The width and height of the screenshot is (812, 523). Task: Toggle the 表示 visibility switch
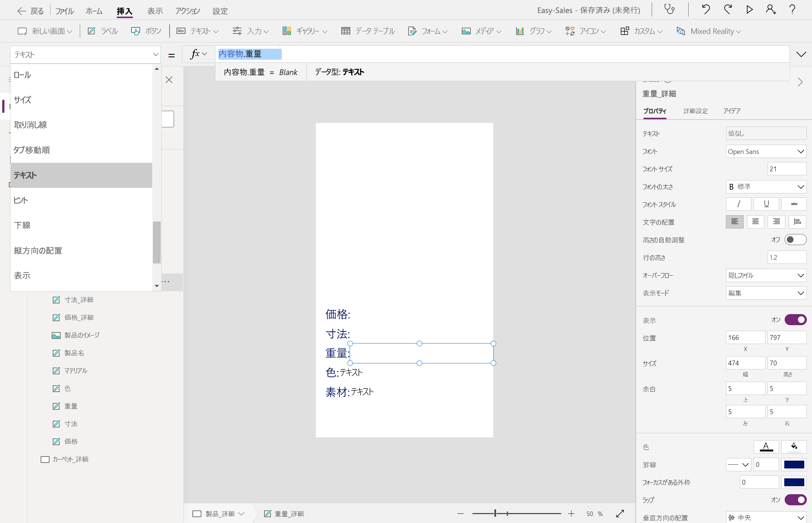(x=795, y=320)
